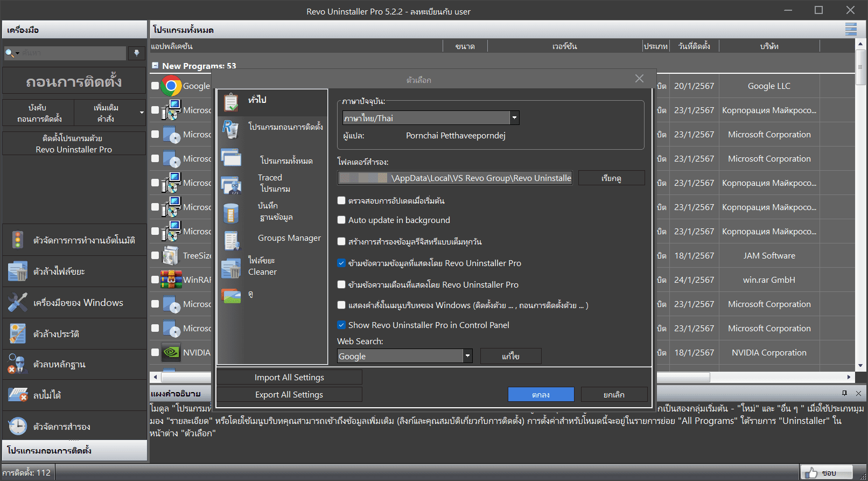The width and height of the screenshot is (868, 481).
Task: Click the WinRAR program icon
Action: point(171,280)
